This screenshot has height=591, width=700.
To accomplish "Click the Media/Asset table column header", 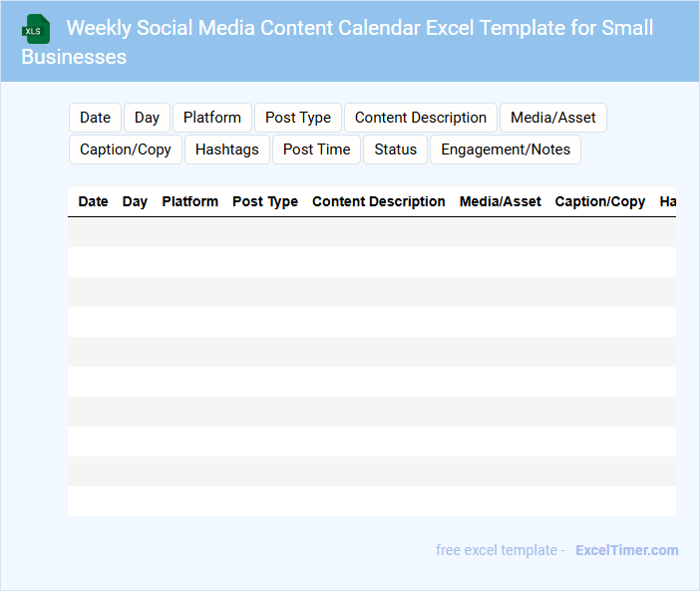I will click(501, 201).
